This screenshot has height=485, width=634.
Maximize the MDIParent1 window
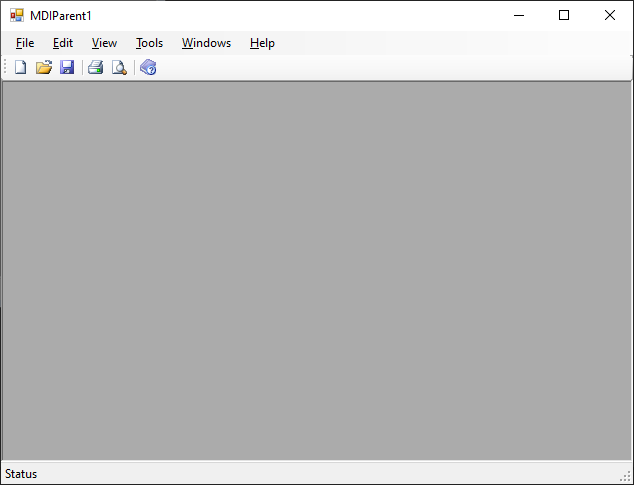point(564,15)
